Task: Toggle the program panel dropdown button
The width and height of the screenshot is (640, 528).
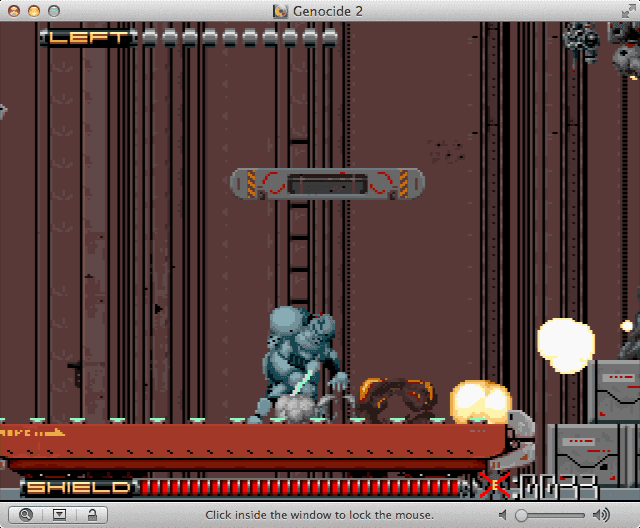Action: pos(59,515)
